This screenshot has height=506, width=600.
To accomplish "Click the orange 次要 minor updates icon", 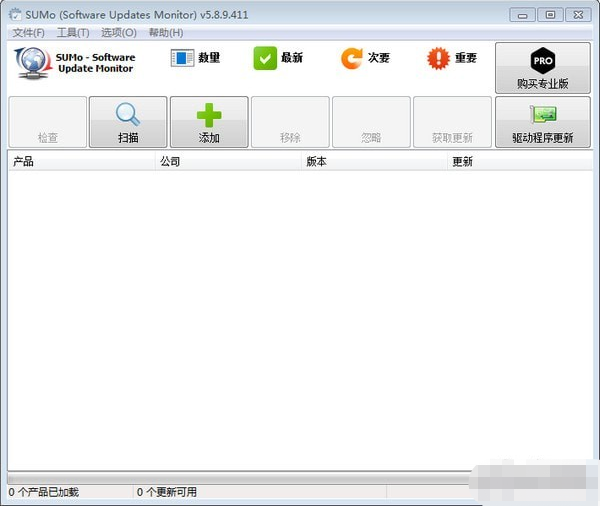I will (x=352, y=58).
